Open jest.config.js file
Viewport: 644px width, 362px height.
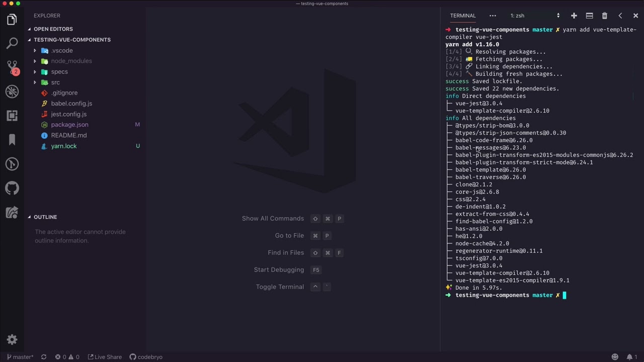pos(69,114)
